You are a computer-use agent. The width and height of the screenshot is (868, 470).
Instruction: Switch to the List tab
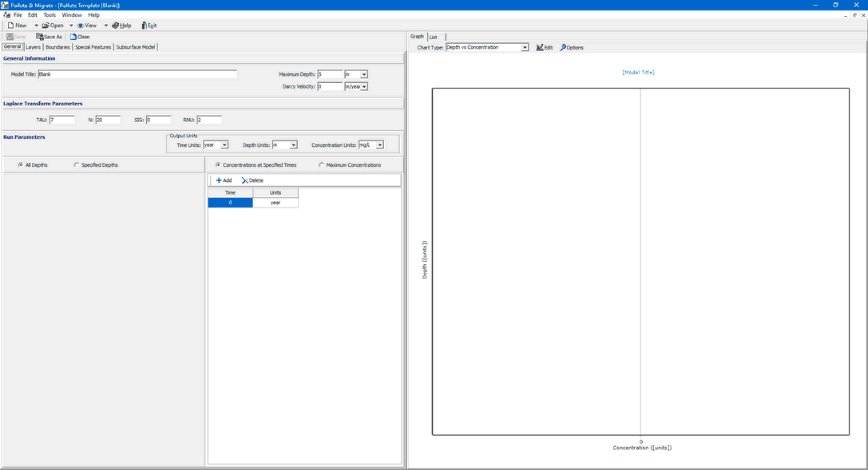[433, 37]
